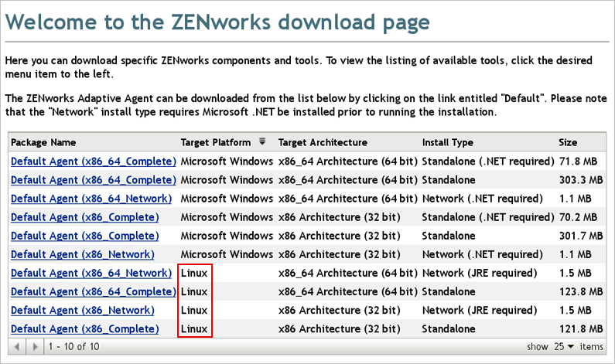Select the 121.8 MB size cell

[581, 328]
